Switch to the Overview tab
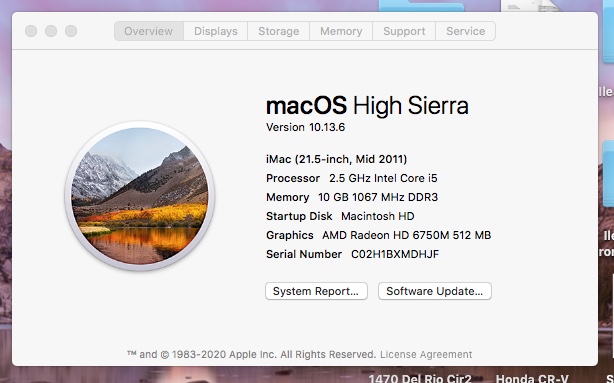The image size is (614, 383). pyautogui.click(x=149, y=31)
